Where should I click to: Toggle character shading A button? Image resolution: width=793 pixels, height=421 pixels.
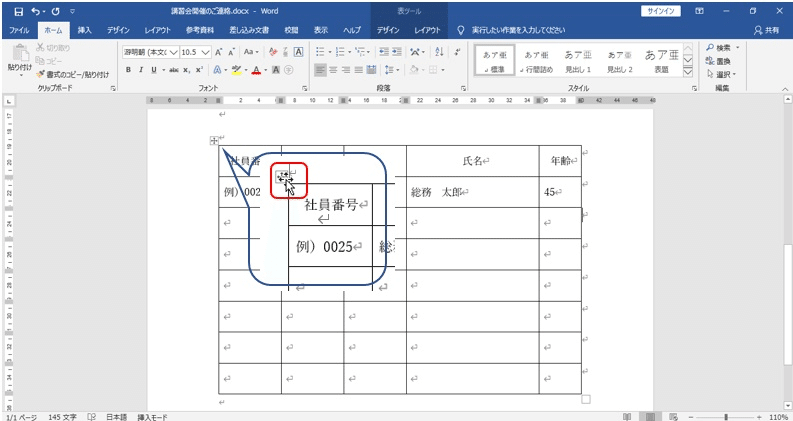point(276,70)
